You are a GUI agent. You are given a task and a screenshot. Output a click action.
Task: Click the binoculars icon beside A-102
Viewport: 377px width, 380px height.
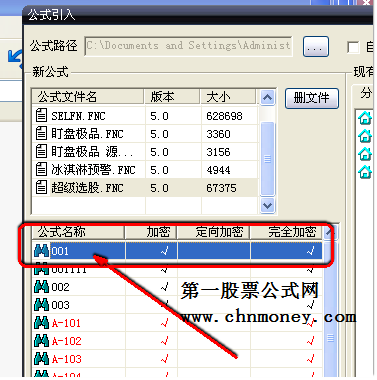tap(41, 341)
